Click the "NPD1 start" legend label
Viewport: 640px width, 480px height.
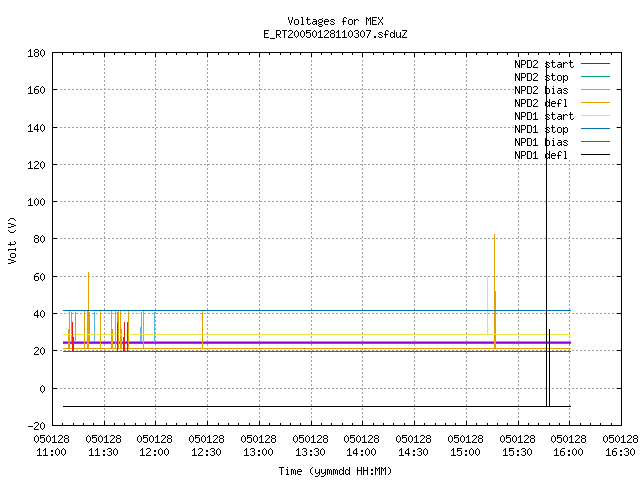(544, 116)
